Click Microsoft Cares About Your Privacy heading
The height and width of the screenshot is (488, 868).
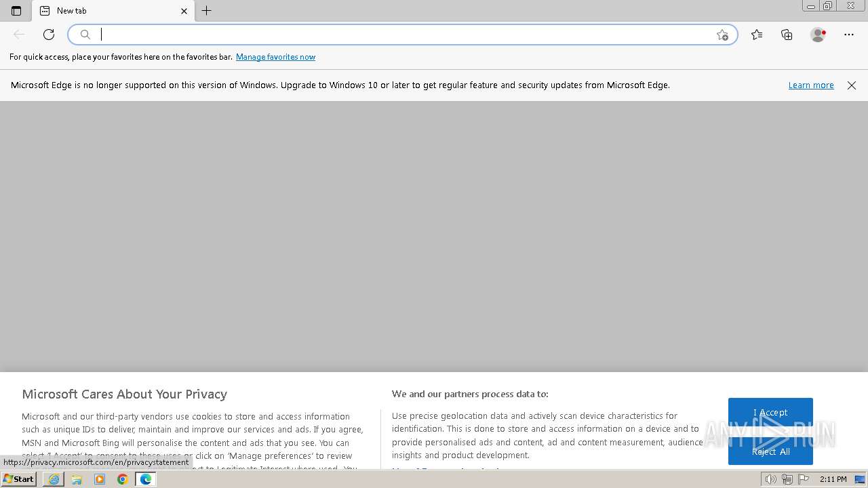124,394
